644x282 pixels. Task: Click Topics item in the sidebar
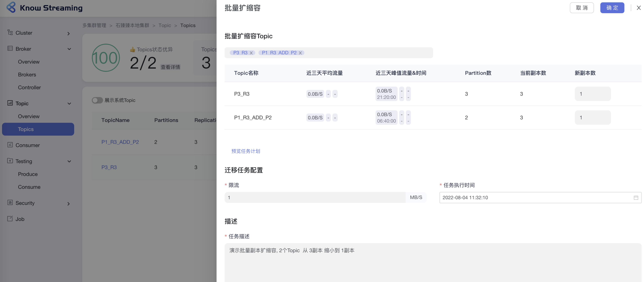[25, 129]
